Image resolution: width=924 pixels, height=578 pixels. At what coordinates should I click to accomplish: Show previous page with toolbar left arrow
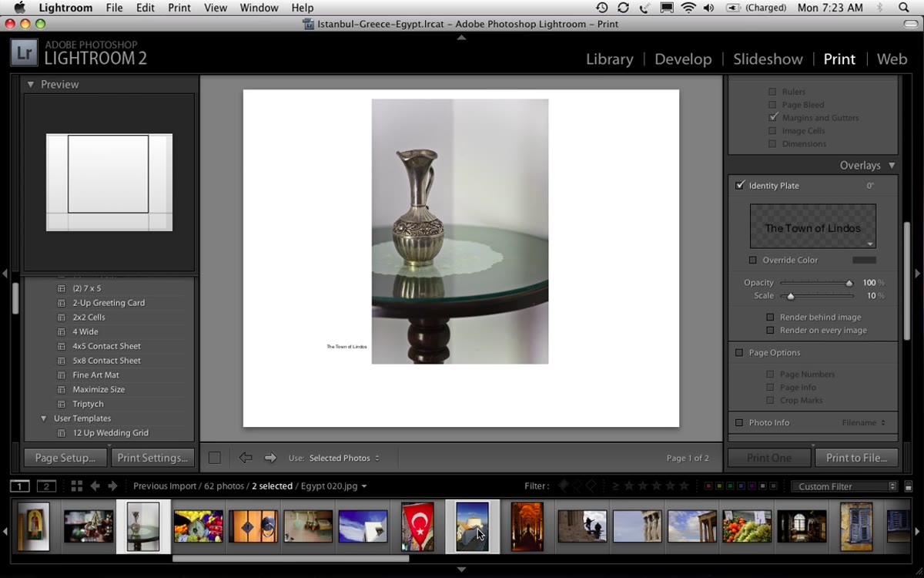tap(246, 458)
